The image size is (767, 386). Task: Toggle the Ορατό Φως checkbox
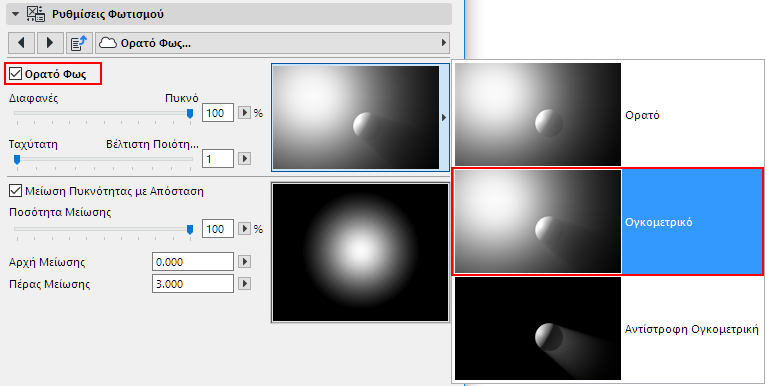tap(16, 74)
